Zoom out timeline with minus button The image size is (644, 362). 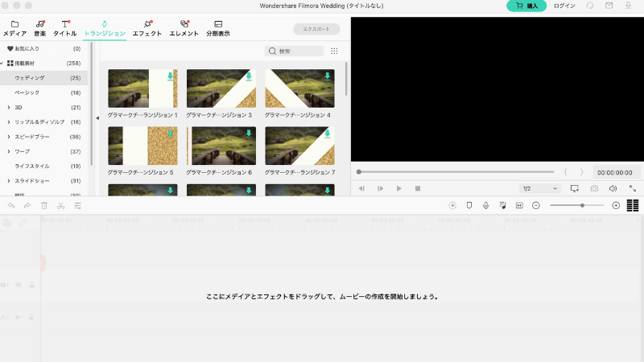[536, 205]
